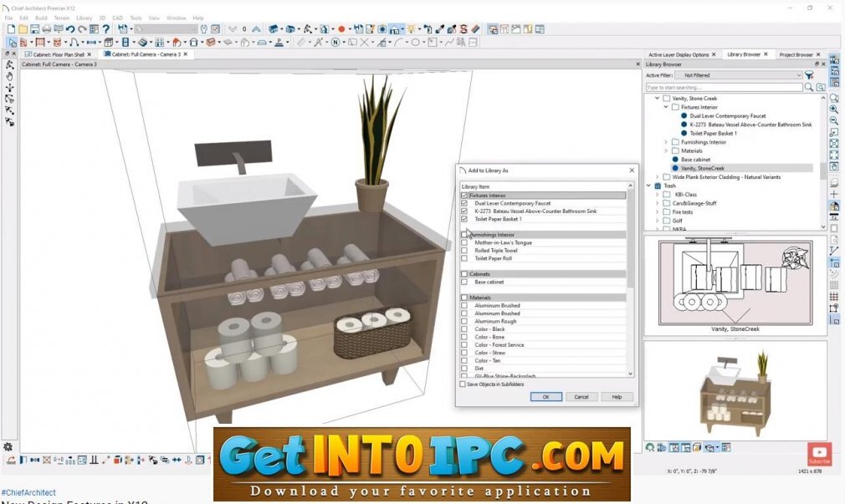
Task: Open the File menu
Action: point(8,18)
